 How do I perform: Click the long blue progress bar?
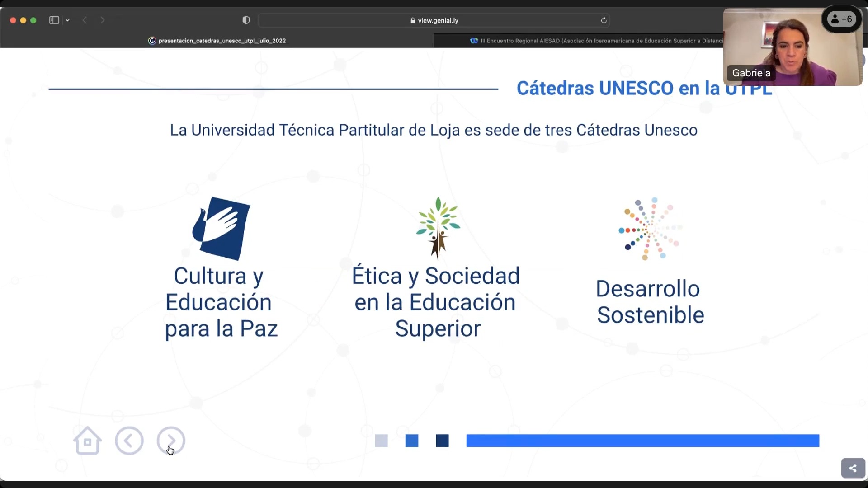643,441
